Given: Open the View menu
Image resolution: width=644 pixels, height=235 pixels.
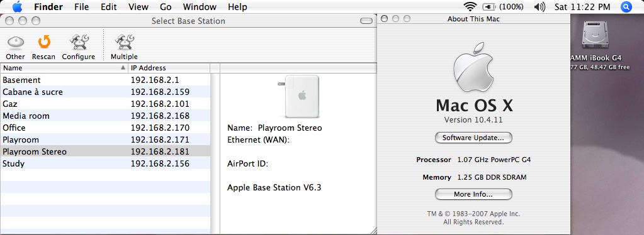Looking at the screenshot, I should tap(138, 6).
